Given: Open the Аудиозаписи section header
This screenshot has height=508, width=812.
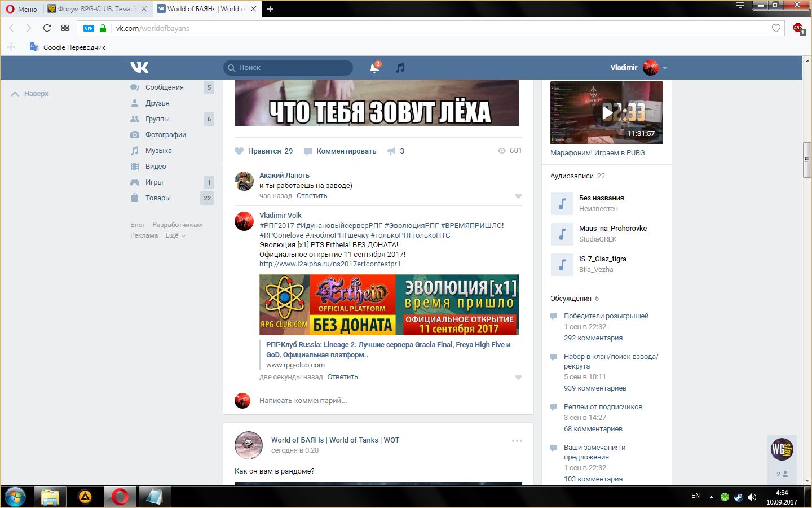Looking at the screenshot, I should tap(572, 176).
